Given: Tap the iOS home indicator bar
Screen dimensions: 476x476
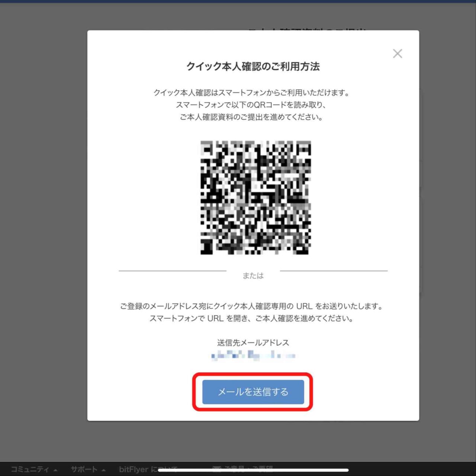Looking at the screenshot, I should click(x=253, y=470).
